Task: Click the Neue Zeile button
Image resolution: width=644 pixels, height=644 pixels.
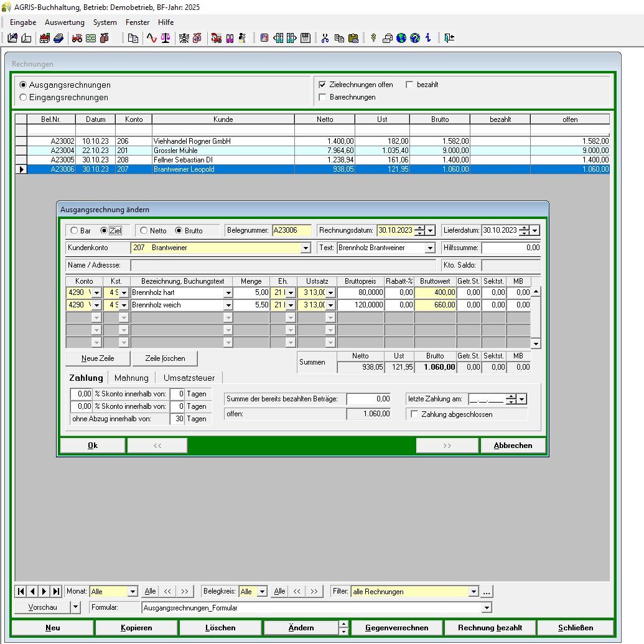Action: pyautogui.click(x=98, y=358)
